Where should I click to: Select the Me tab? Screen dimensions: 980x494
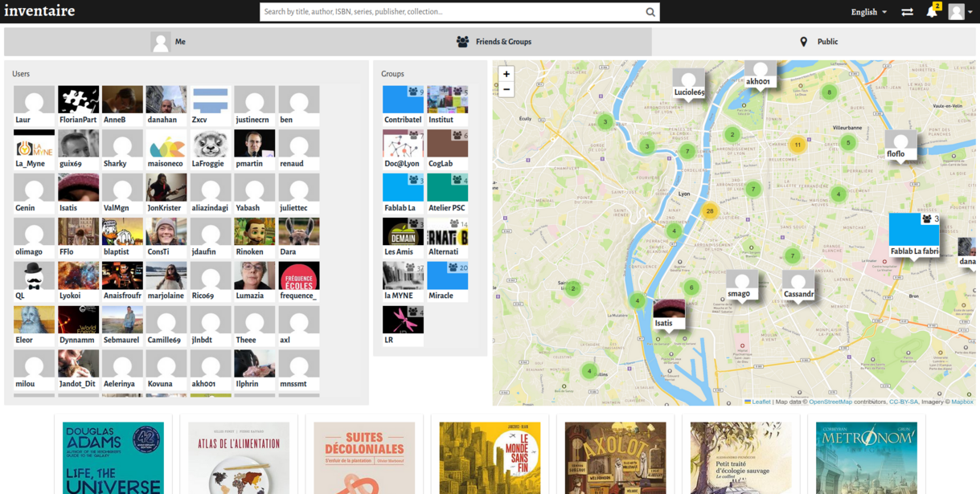[169, 42]
